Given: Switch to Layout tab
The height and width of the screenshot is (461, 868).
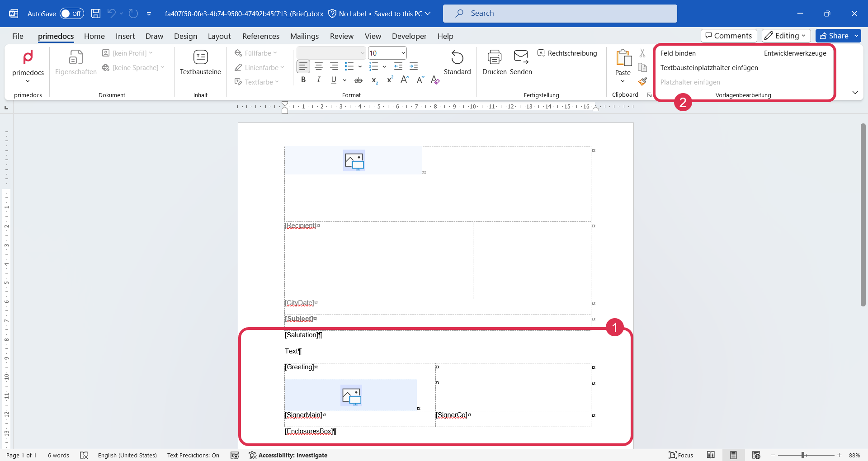Looking at the screenshot, I should 219,36.
